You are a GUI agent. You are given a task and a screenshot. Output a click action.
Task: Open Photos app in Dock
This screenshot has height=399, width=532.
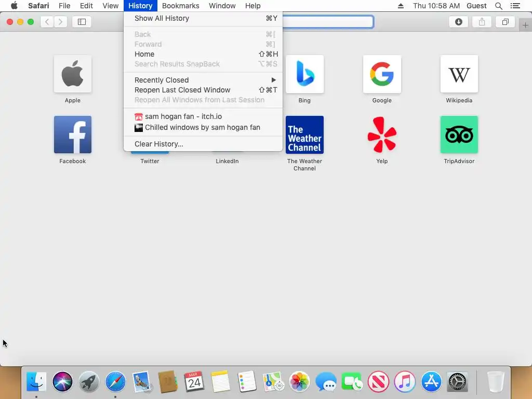300,381
